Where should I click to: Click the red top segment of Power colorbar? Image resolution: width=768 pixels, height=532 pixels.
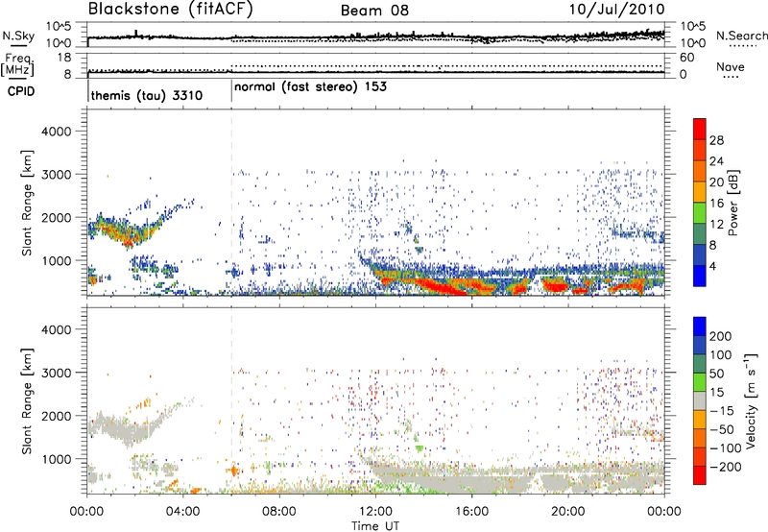[x=700, y=129]
